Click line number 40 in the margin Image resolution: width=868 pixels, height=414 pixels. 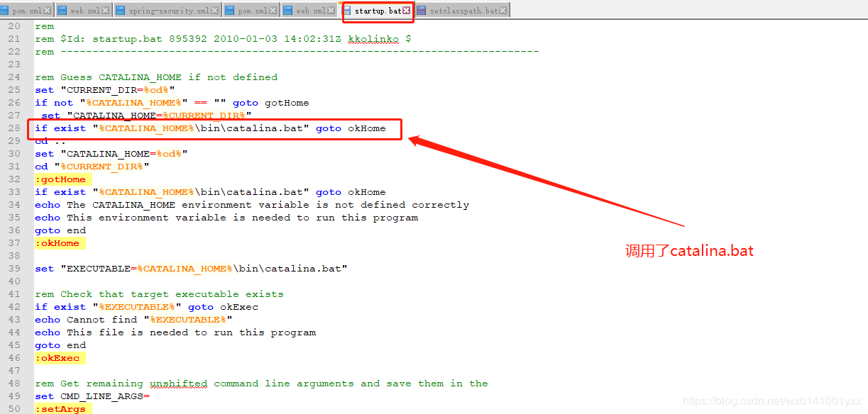[x=14, y=281]
